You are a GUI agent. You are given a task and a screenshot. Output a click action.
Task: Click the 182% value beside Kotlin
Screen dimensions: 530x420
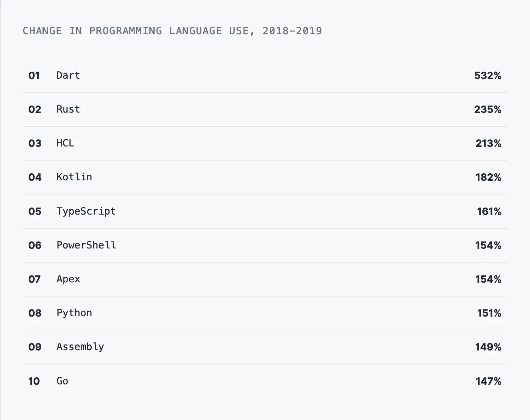pos(488,177)
